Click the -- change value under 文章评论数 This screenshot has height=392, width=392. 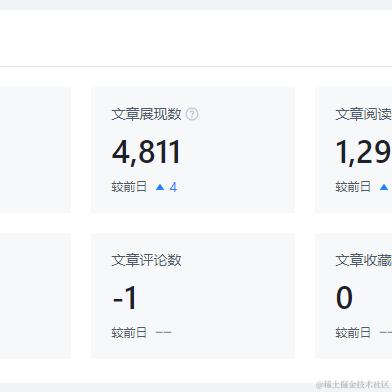point(163,332)
